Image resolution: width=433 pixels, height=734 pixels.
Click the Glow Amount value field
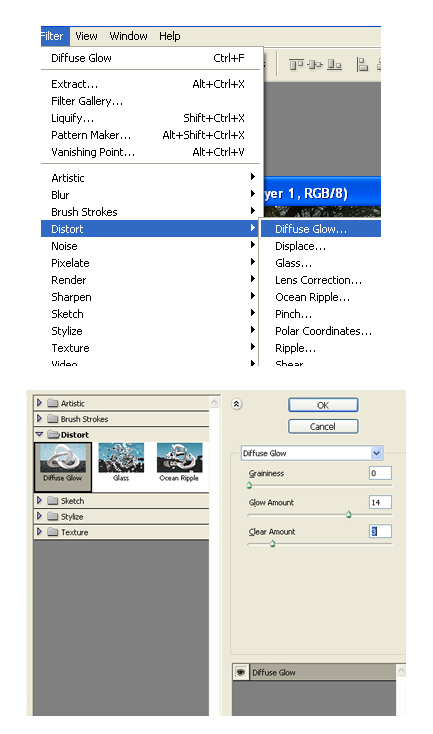click(380, 502)
